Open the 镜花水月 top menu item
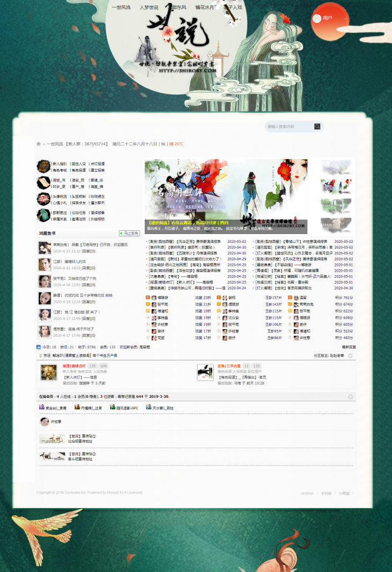This screenshot has height=572, width=392. click(205, 7)
